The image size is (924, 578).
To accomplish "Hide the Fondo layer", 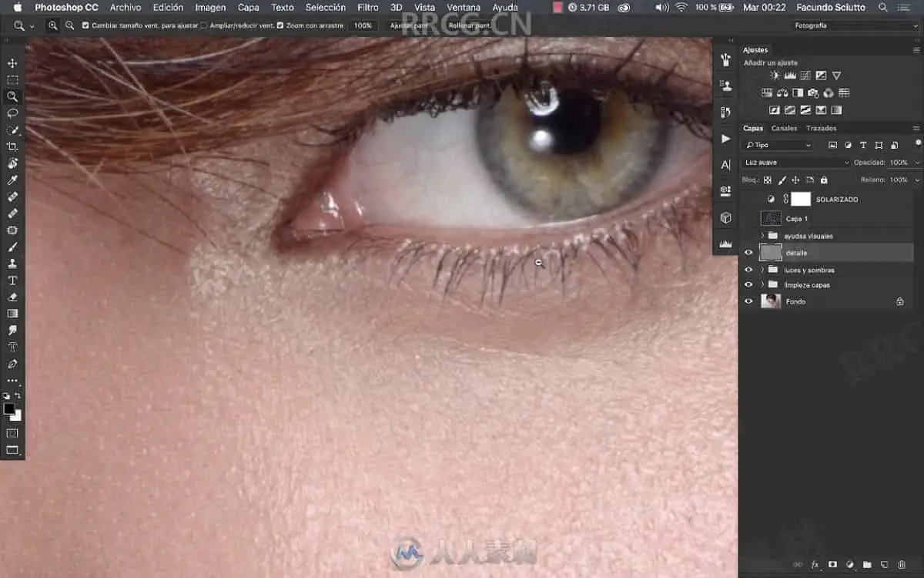I will (x=748, y=301).
